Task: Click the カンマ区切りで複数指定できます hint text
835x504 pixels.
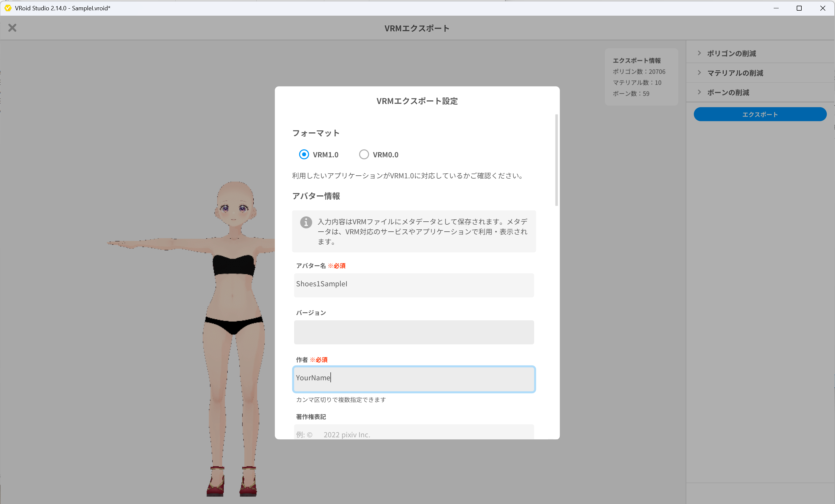Action: (341, 400)
